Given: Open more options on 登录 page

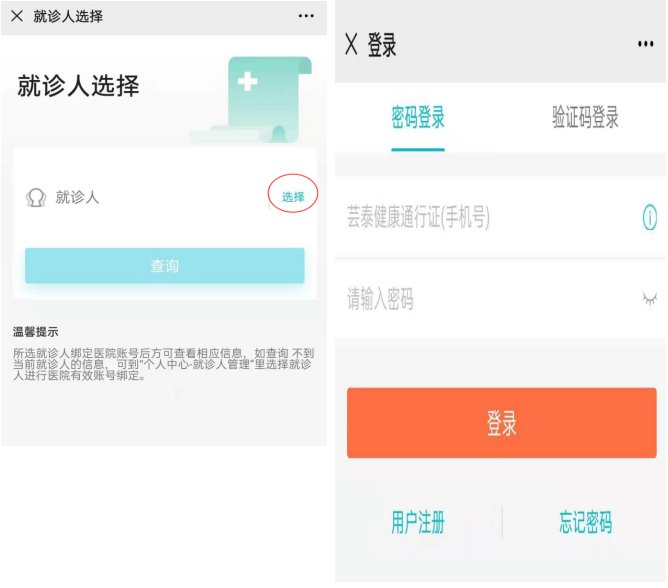Looking at the screenshot, I should (x=645, y=44).
